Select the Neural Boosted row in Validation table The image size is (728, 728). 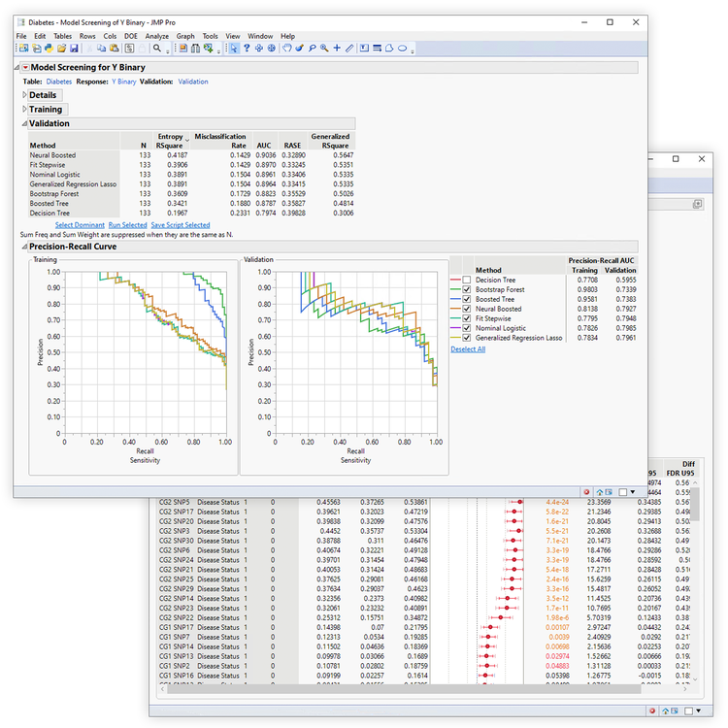[52, 155]
